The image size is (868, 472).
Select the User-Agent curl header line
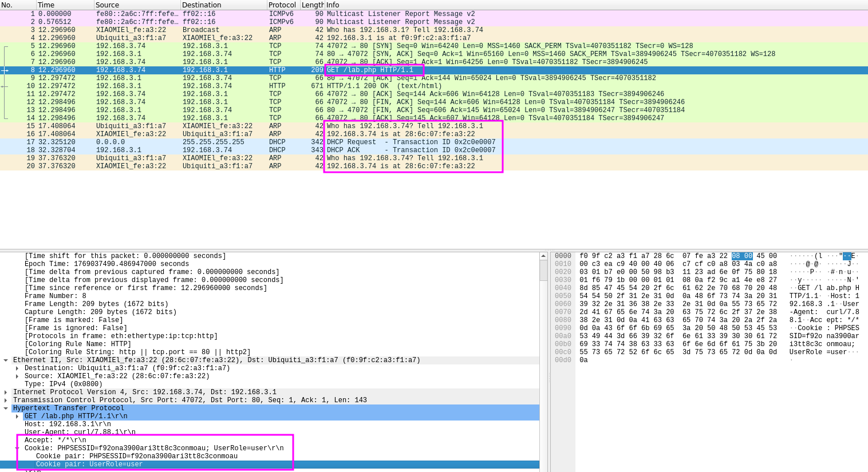tap(80, 433)
